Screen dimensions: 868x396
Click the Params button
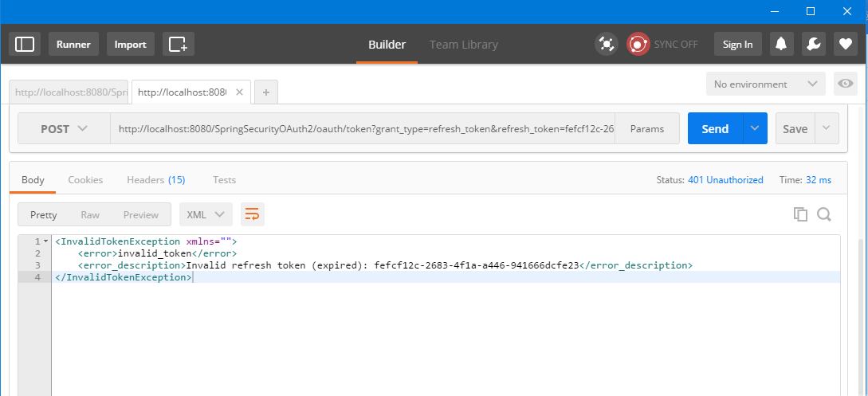647,129
